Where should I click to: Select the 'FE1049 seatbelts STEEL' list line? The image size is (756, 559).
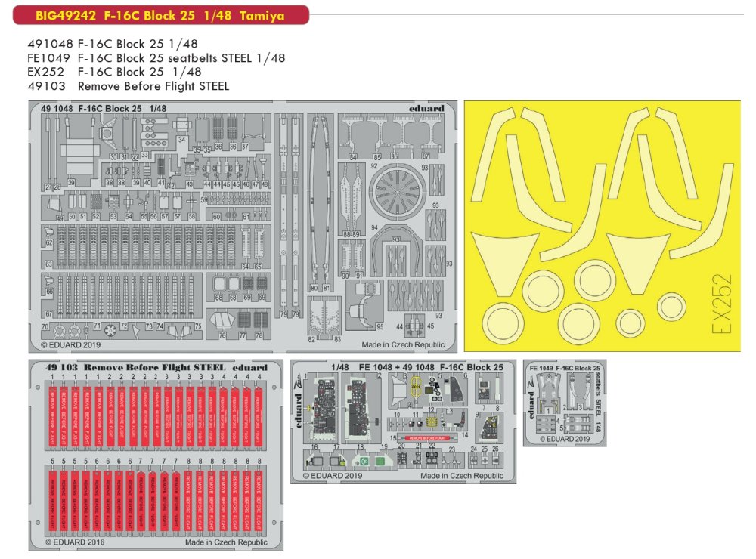click(x=155, y=58)
